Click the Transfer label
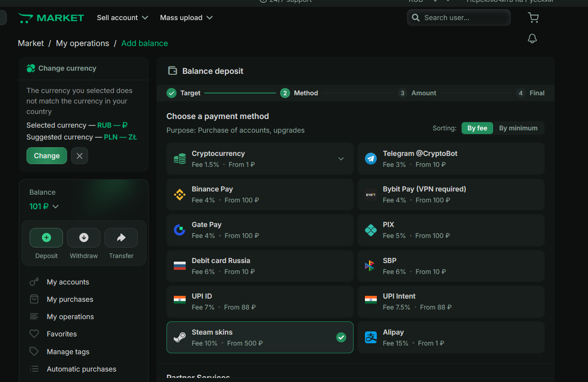The width and height of the screenshot is (588, 382). 121,256
